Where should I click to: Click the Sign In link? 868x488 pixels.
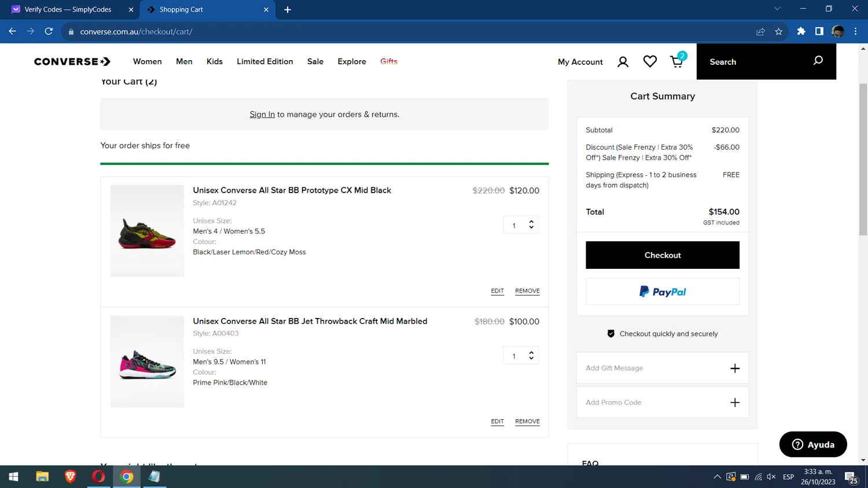coord(262,114)
